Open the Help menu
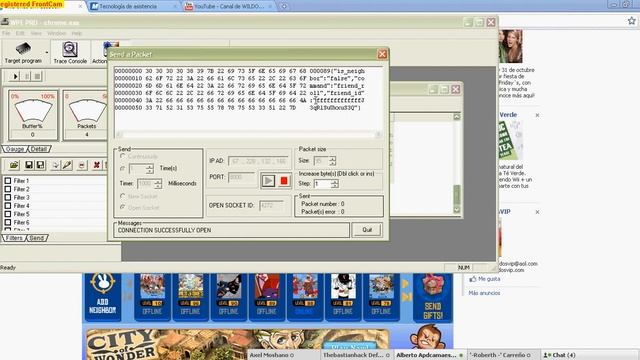This screenshot has width=640, height=360. 77,33
